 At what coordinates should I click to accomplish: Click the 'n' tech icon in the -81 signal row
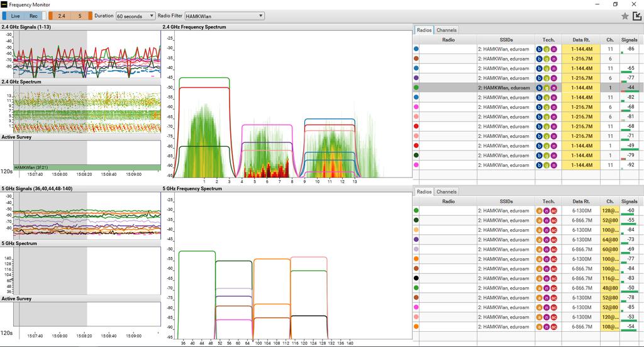[x=553, y=117]
